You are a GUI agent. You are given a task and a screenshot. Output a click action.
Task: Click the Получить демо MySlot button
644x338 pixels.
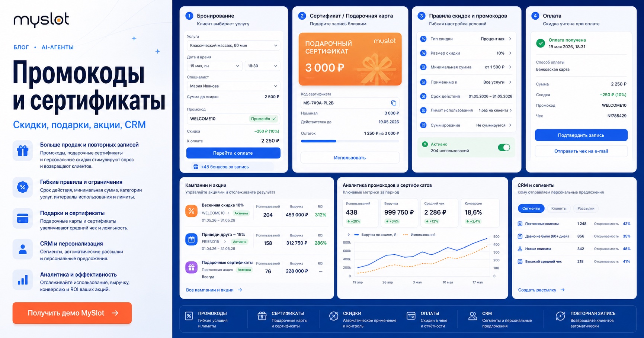72,313
